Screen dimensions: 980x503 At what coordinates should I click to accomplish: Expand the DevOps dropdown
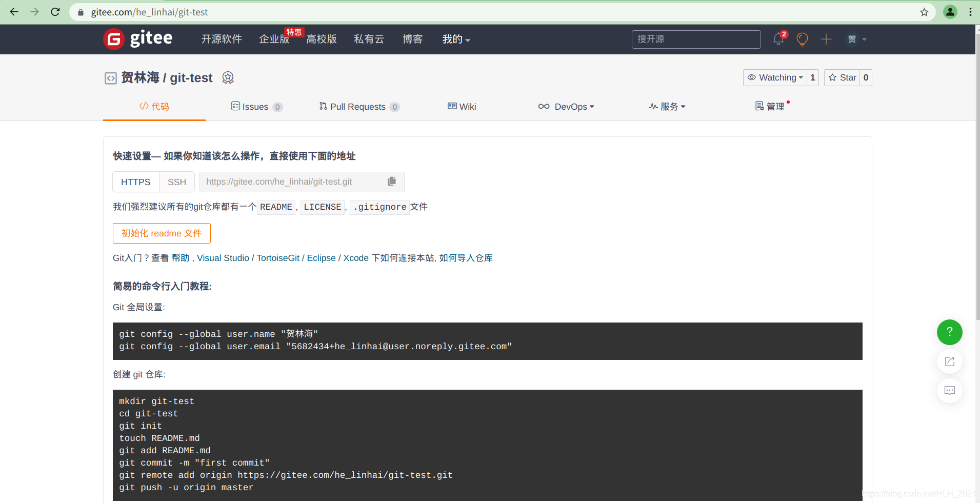pyautogui.click(x=566, y=107)
